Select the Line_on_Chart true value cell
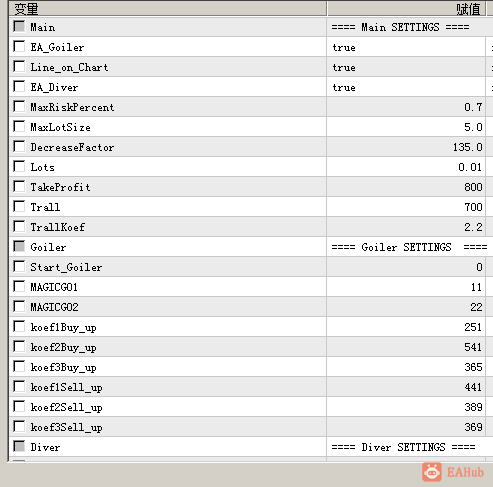 pyautogui.click(x=406, y=67)
